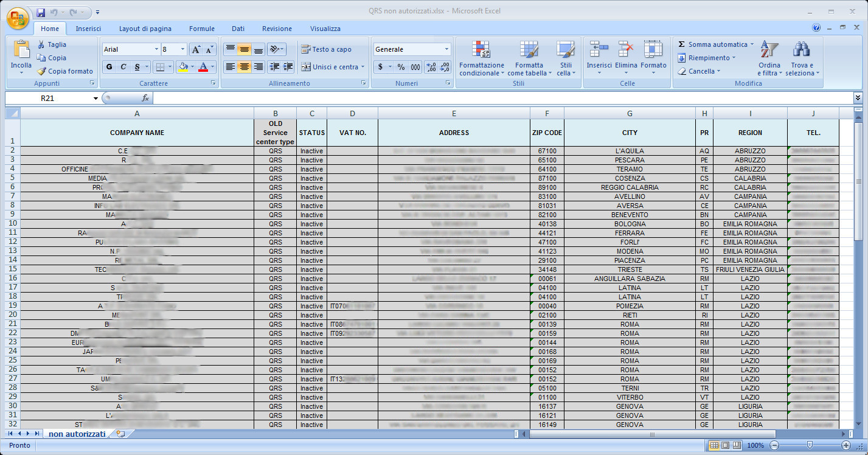Click the insert new worksheet icon
Image resolution: width=868 pixels, height=455 pixels.
point(120,434)
